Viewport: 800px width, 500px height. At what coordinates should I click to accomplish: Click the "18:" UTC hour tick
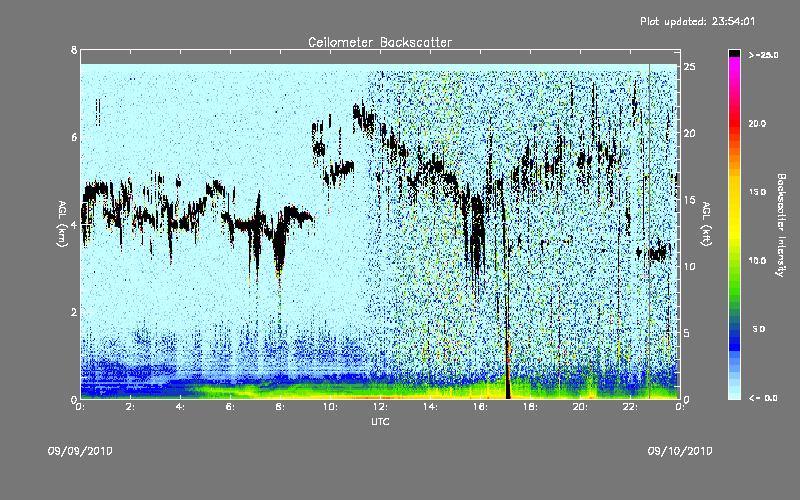pos(531,407)
